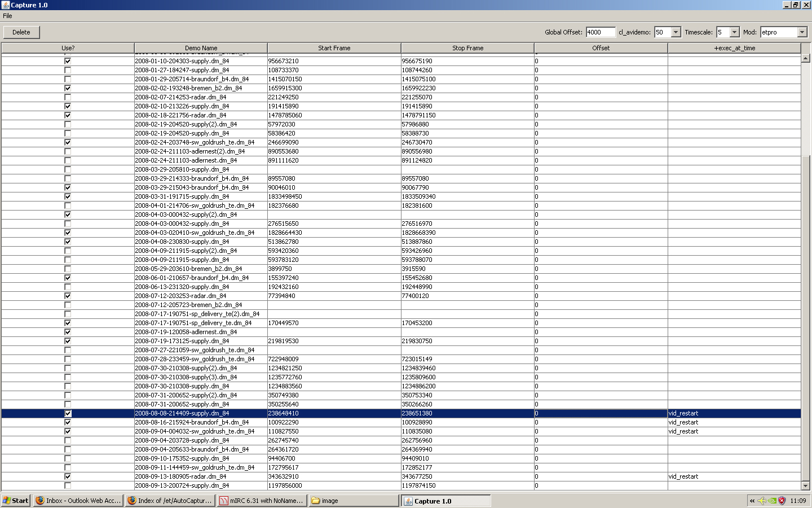Select stop frame cell 1478791150
The width and height of the screenshot is (812, 508).
(467, 115)
